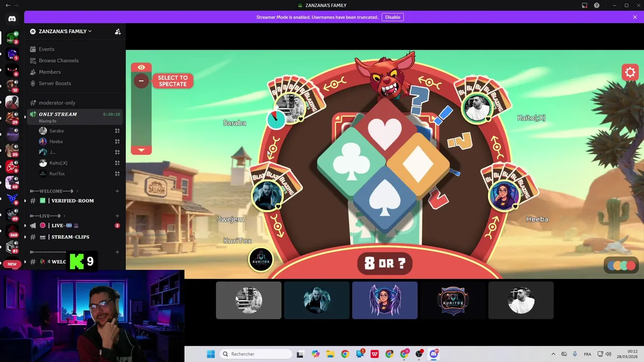
Task: Open the Members list item
Action: 75,72
